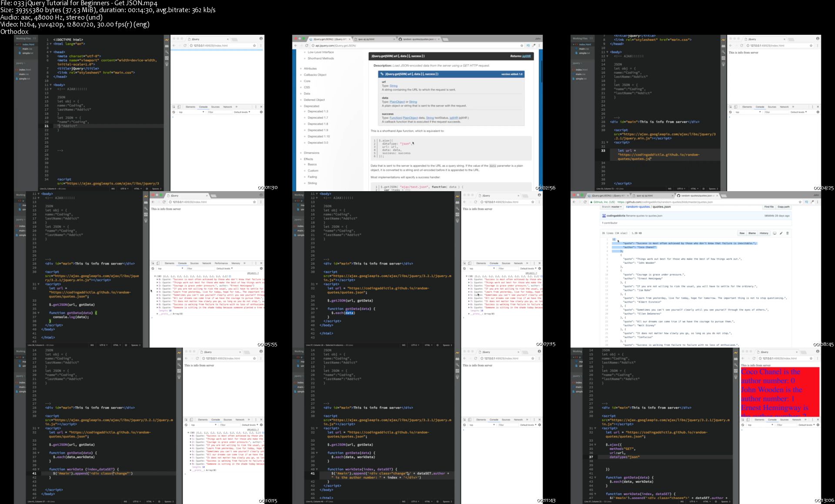This screenshot has height=504, width=835.
Task: Click reload icon on jQuery API page
Action: click(307, 45)
